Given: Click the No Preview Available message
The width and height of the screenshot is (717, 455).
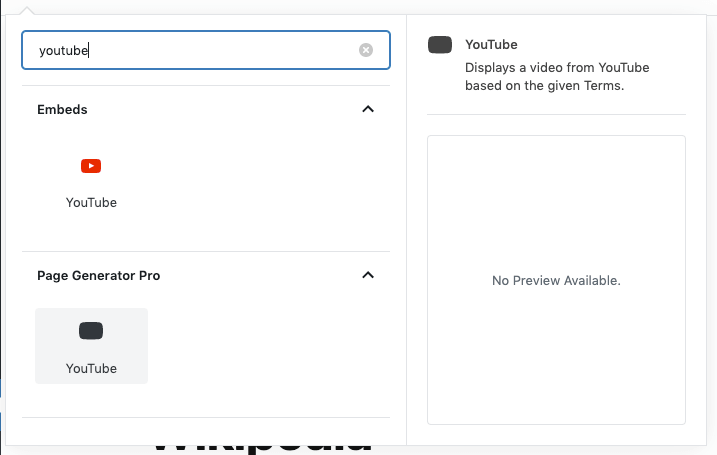Looking at the screenshot, I should pos(556,280).
